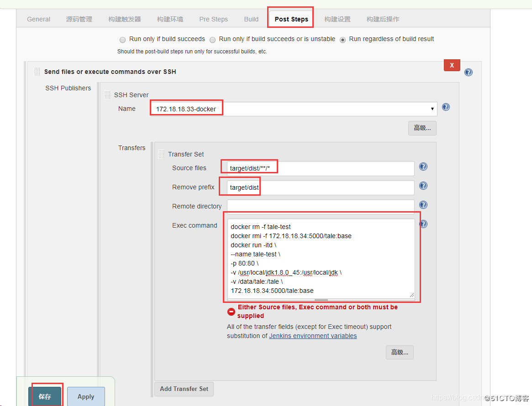Switch to the Pre Steps tab
Viewport: 532px width, 406px height.
(x=213, y=19)
